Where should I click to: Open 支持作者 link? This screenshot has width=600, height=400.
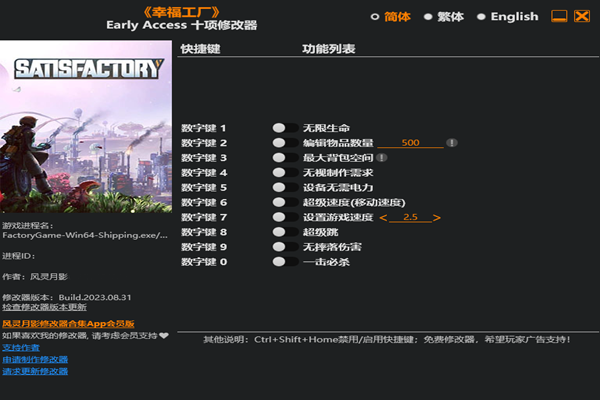[20, 347]
